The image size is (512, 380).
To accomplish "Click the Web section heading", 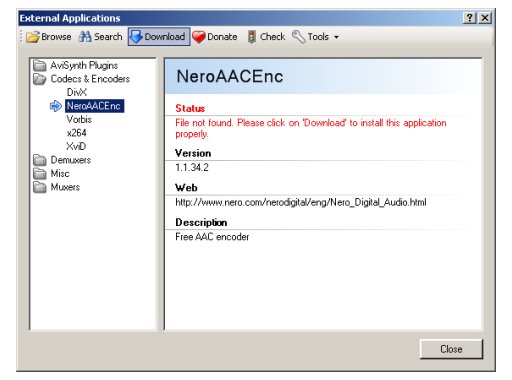I will (186, 188).
